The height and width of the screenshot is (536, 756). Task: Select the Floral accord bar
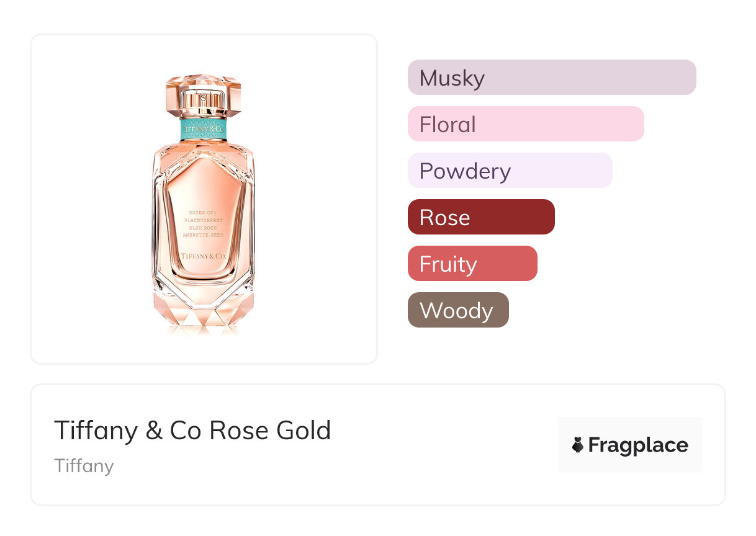tap(525, 124)
